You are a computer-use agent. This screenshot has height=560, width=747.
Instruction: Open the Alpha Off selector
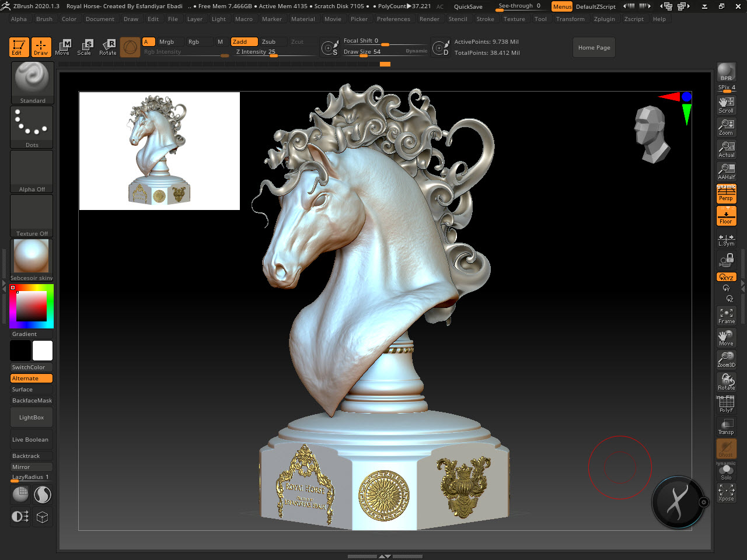click(32, 171)
